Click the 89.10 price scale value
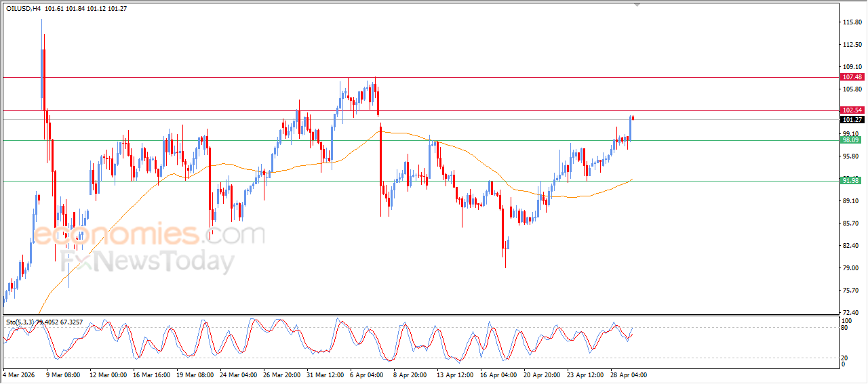Viewport: 868px width, 384px height. click(x=850, y=201)
